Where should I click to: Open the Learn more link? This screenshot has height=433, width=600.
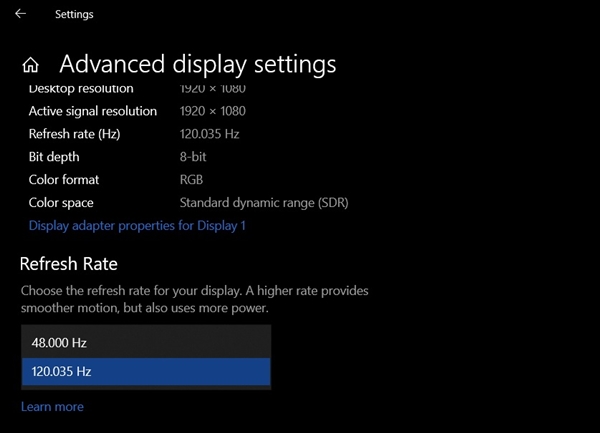pyautogui.click(x=52, y=407)
